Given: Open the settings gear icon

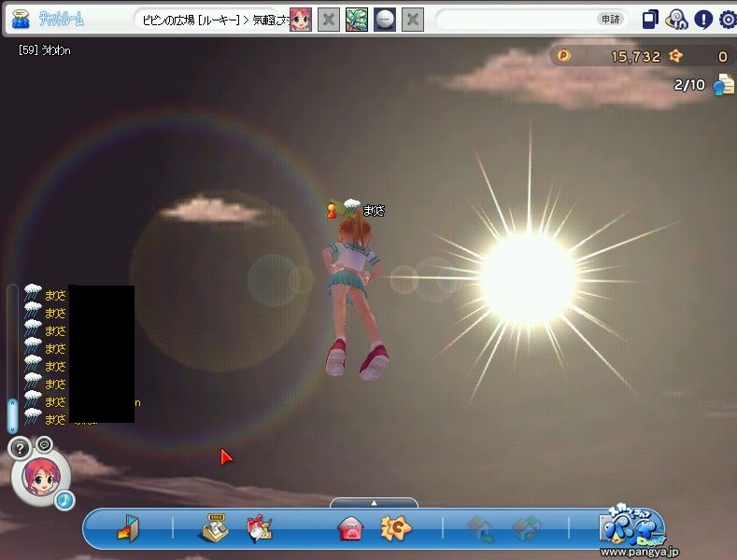Looking at the screenshot, I should point(728,20).
